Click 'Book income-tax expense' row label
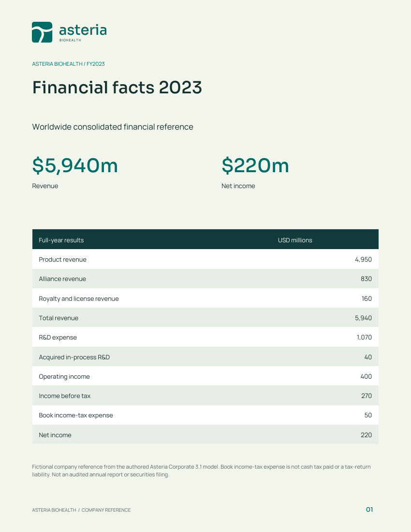 [75, 415]
